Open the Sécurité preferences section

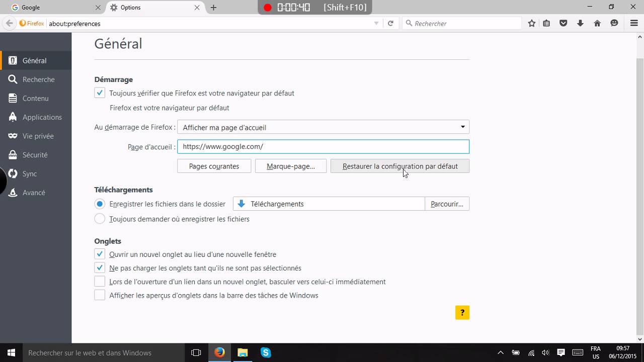click(36, 155)
